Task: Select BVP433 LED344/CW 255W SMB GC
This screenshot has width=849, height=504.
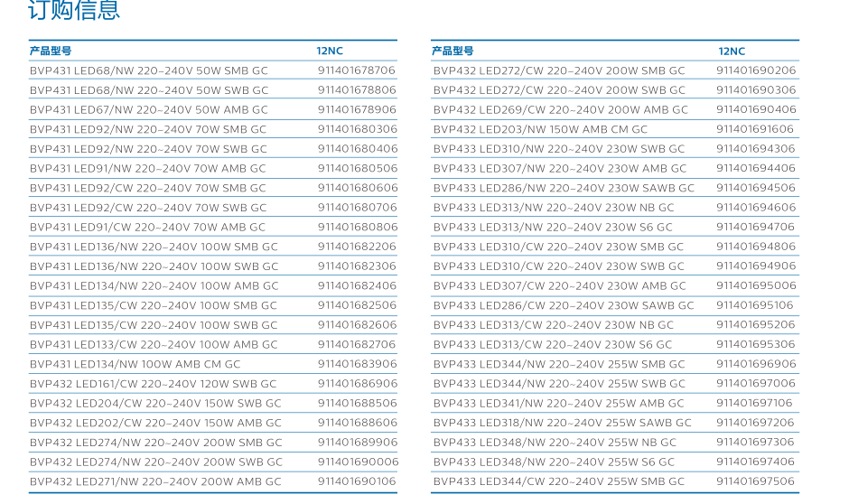Action: pos(558,481)
